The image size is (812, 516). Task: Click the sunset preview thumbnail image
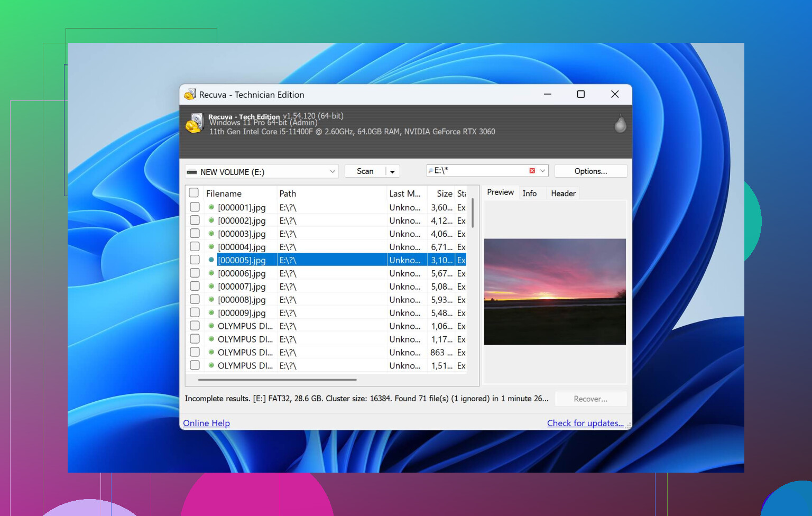[x=555, y=292]
